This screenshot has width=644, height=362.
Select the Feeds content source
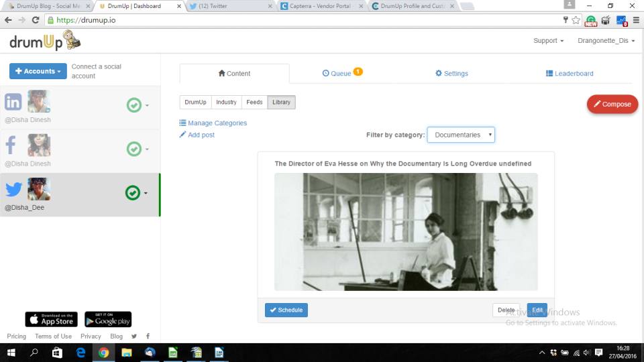pyautogui.click(x=254, y=102)
